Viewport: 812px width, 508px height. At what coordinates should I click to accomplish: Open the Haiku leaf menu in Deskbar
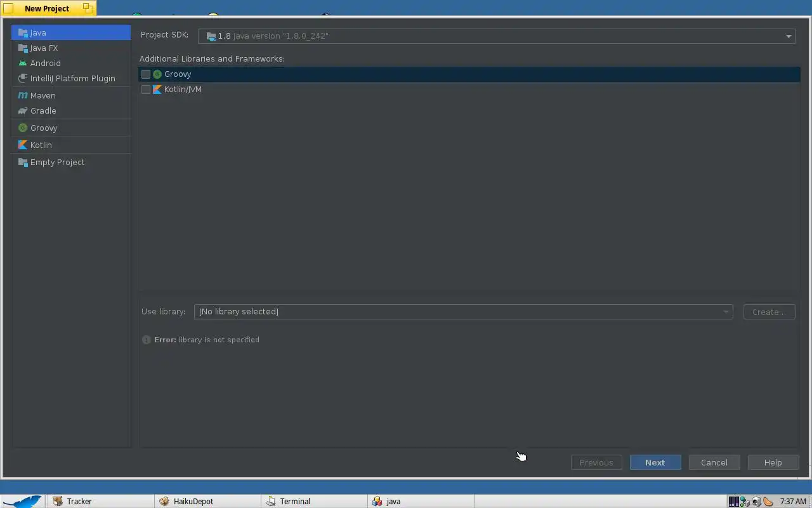(x=23, y=501)
